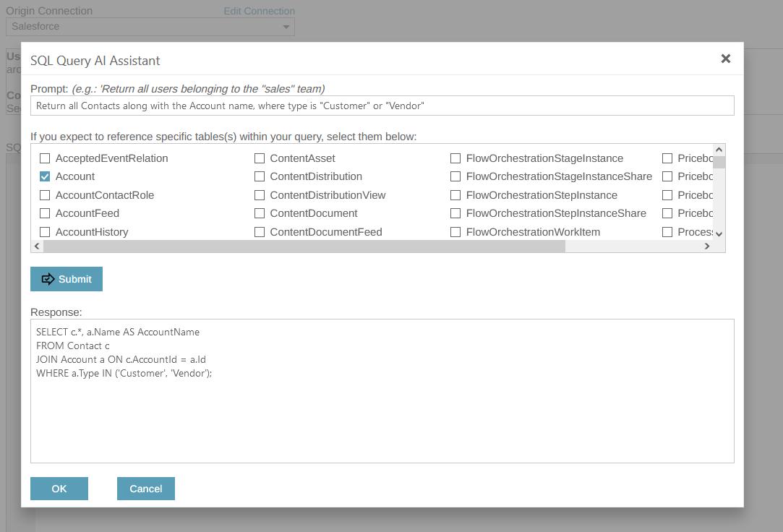
Task: Click the left arrow of the horizontal scrollbar
Action: 37,246
